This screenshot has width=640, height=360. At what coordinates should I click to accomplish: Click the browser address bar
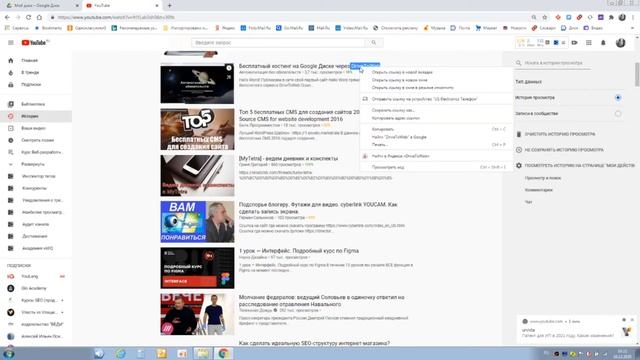pos(290,17)
